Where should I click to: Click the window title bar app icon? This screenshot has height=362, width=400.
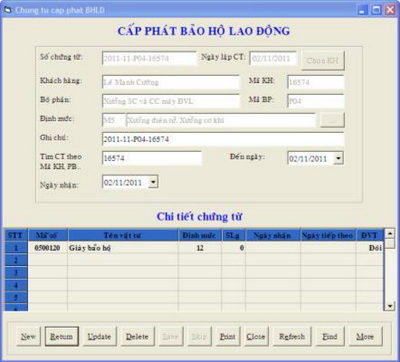pos(7,10)
